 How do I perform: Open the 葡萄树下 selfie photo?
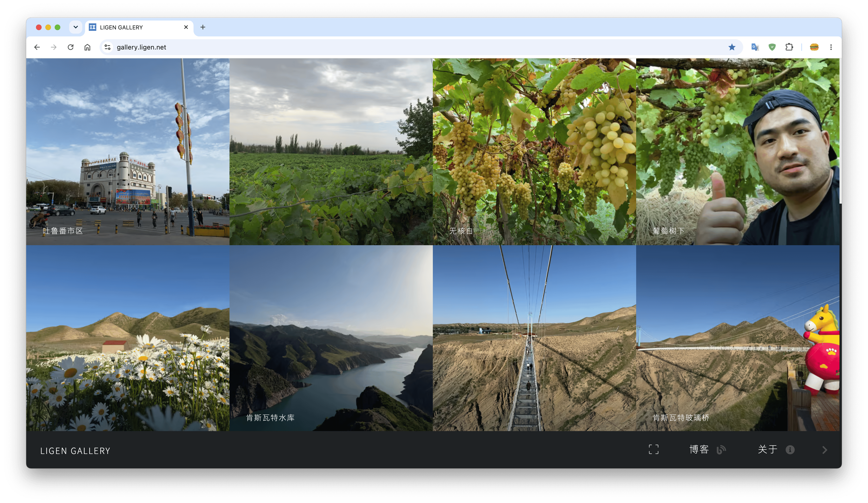pos(737,151)
